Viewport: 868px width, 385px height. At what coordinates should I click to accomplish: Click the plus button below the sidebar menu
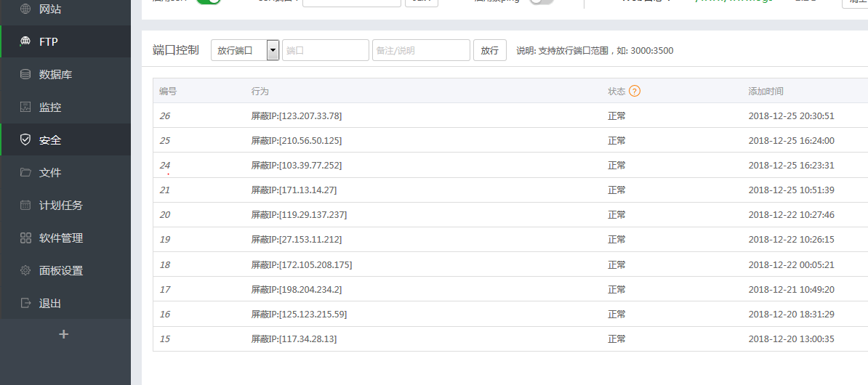pos(64,334)
